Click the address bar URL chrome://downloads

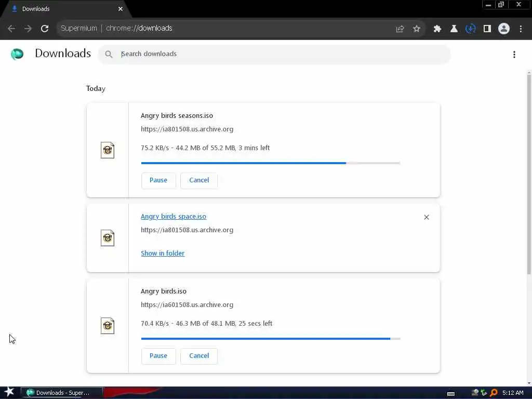(139, 28)
